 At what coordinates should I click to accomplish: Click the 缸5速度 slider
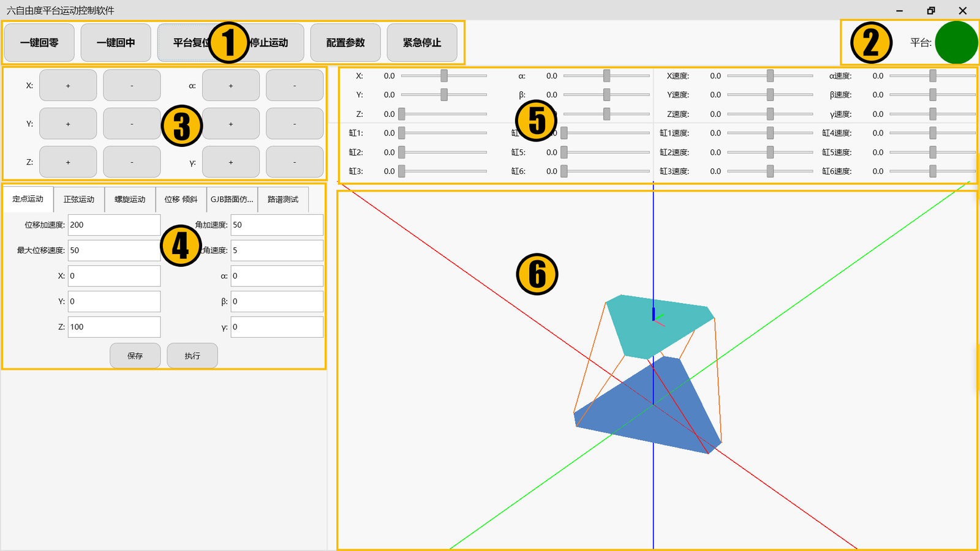(x=932, y=152)
